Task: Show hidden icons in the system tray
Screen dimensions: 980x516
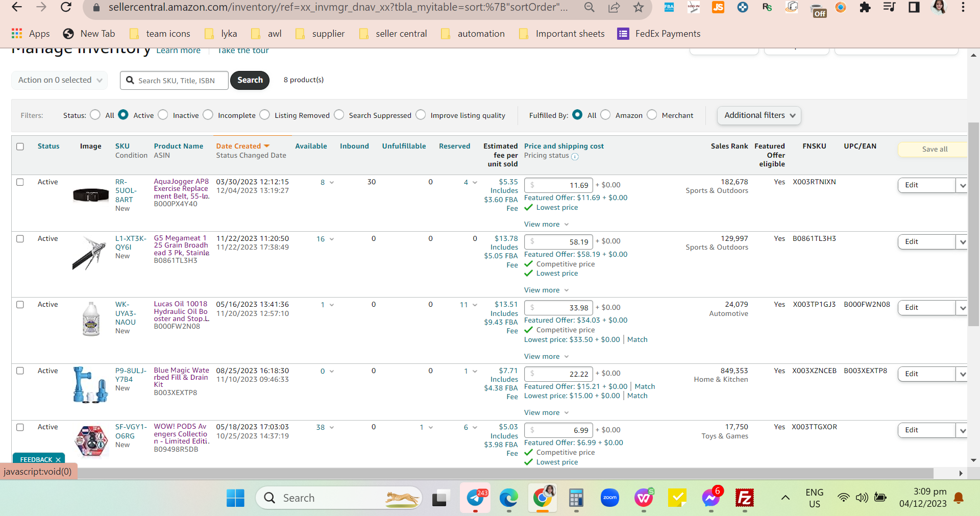Action: [786, 498]
